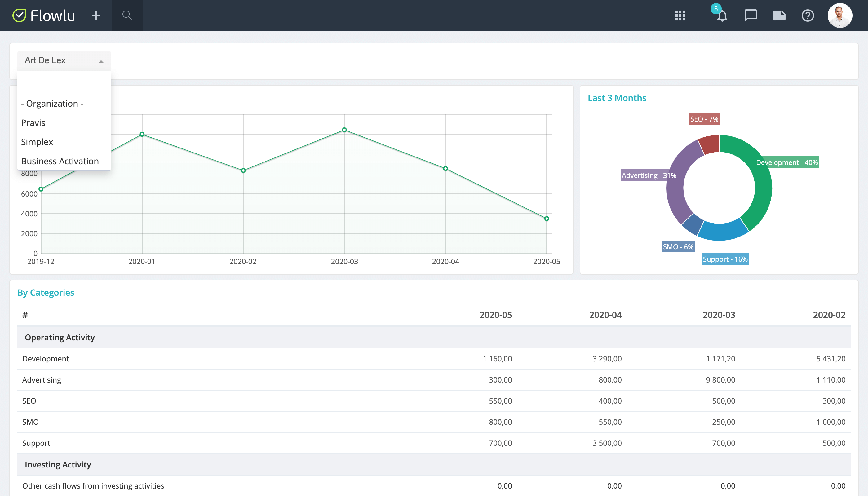Select Pravis in the organization list
This screenshot has width=868, height=496.
tap(64, 123)
